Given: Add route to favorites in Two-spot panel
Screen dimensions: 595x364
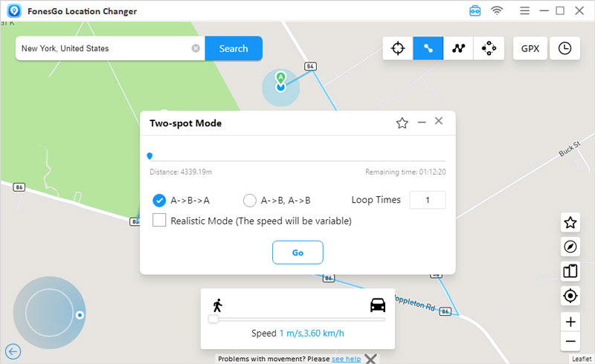Looking at the screenshot, I should pos(402,123).
